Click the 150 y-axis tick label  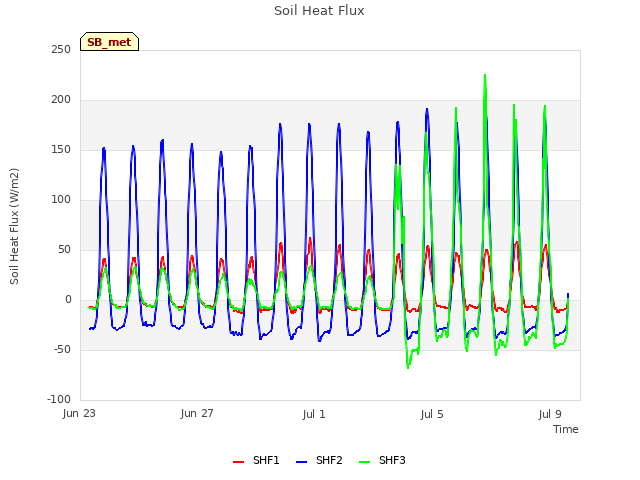61,149
